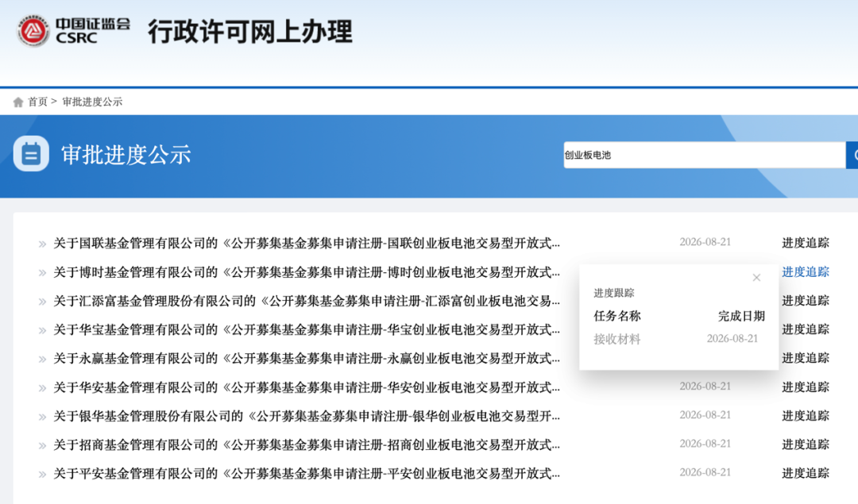Click 审批进度公示 breadcrumb text

pos(92,102)
